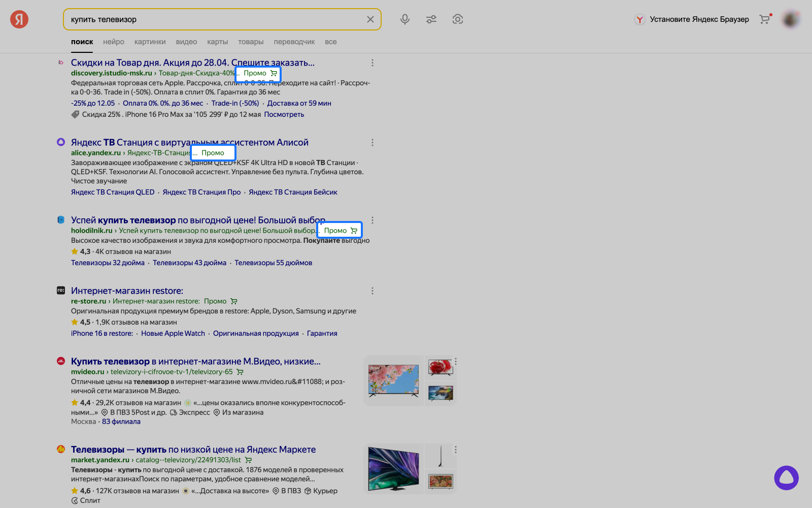Start voice search with microphone icon

coord(404,19)
